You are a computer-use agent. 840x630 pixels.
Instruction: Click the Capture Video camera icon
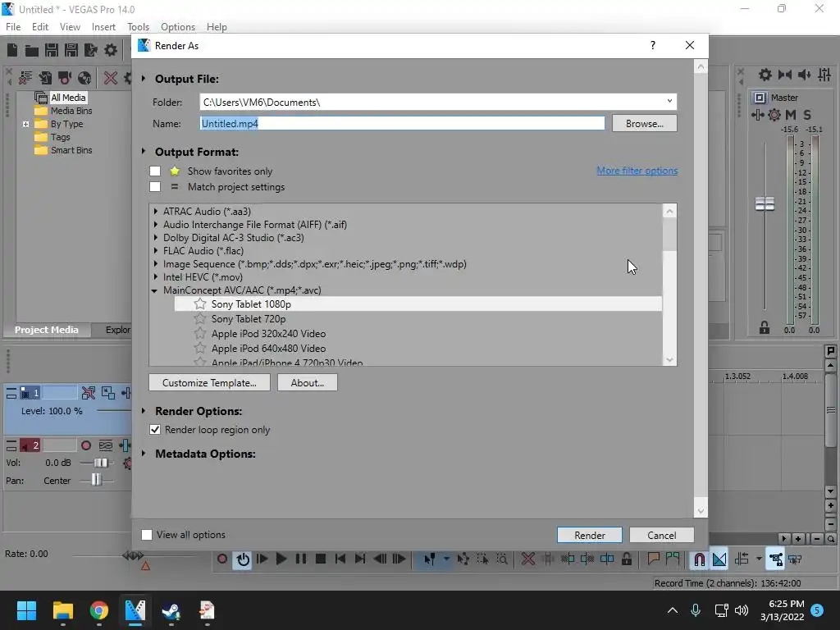(65, 78)
